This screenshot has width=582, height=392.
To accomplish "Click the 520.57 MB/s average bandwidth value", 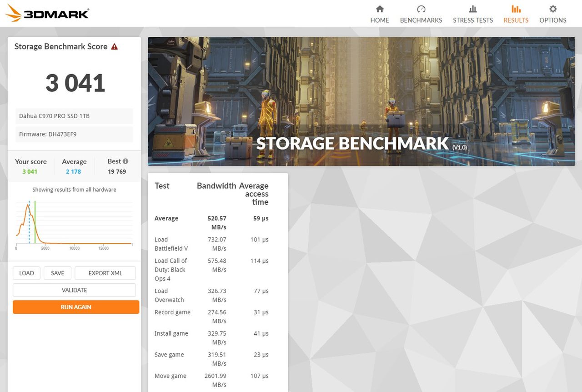I will pyautogui.click(x=217, y=222).
